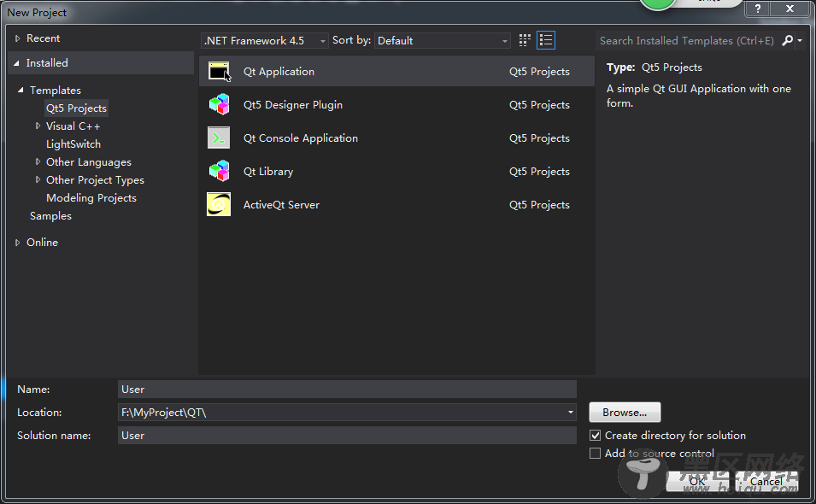816x504 pixels.
Task: Switch to small icons grid view
Action: click(x=525, y=40)
